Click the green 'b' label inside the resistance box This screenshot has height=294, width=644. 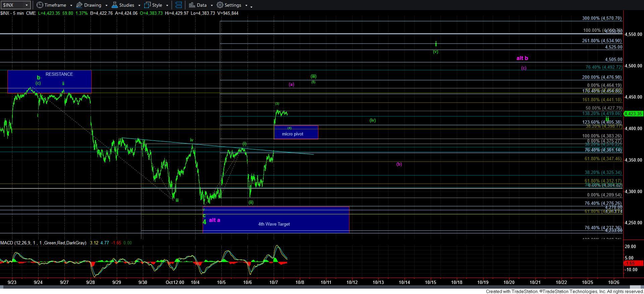(x=38, y=77)
